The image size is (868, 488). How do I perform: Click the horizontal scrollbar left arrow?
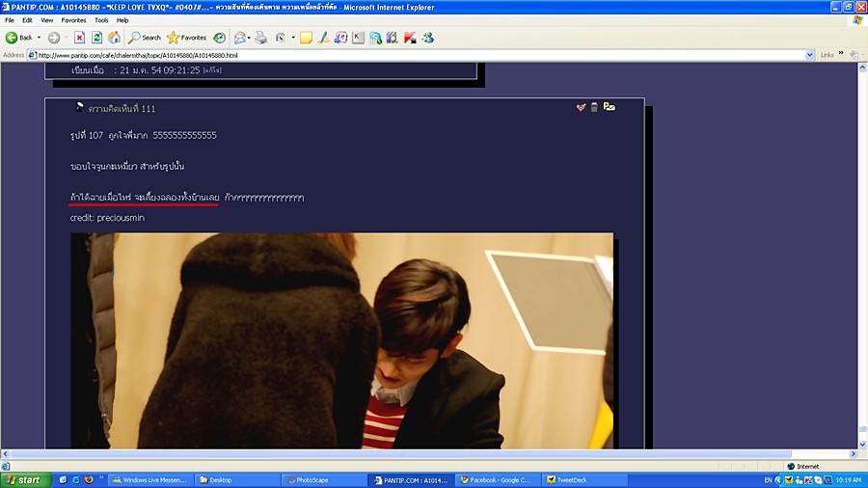tap(5, 453)
